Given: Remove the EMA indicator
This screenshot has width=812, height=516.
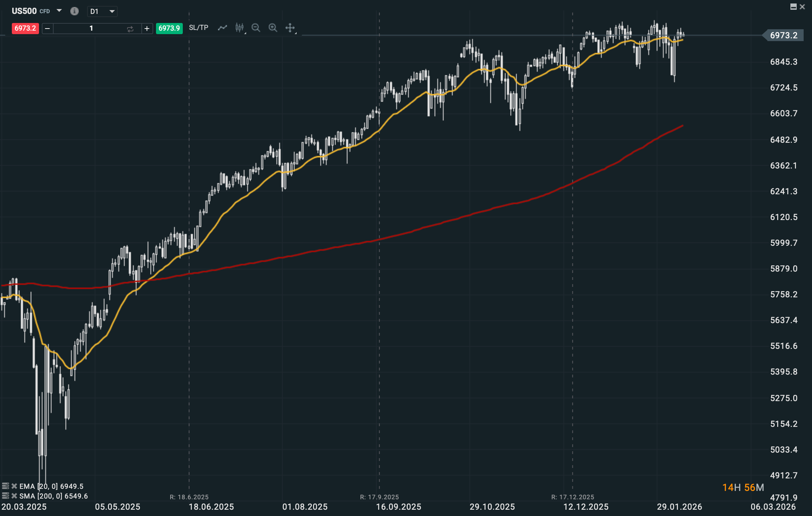Looking at the screenshot, I should 14,486.
